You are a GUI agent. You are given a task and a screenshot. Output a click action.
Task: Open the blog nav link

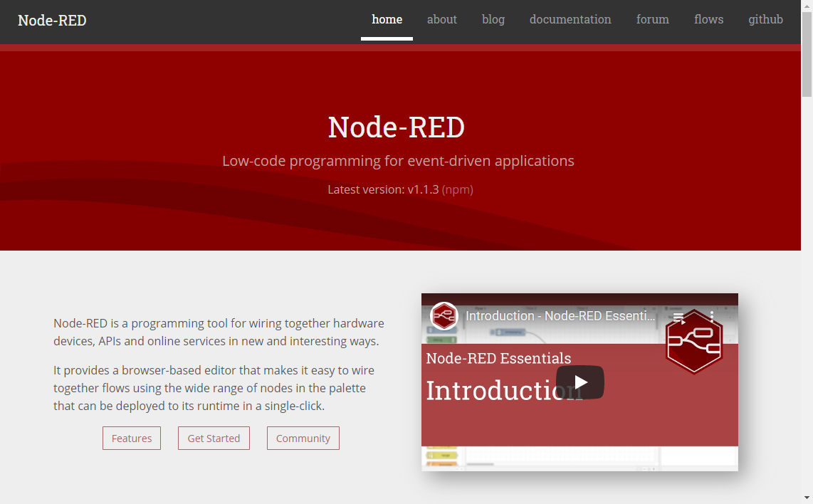(x=493, y=20)
